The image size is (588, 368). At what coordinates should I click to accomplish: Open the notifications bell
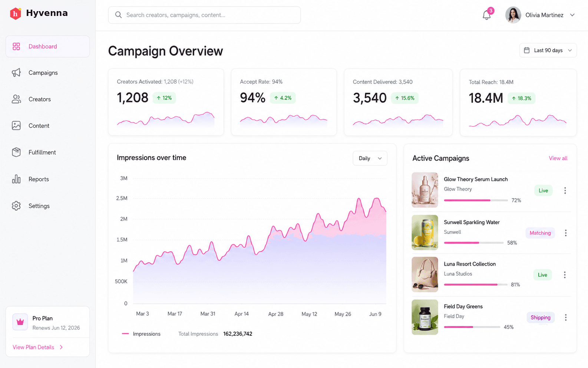point(487,15)
